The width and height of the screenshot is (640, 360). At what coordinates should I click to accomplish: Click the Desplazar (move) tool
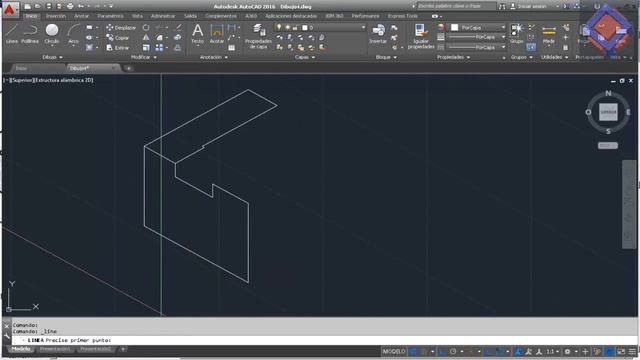(x=121, y=28)
